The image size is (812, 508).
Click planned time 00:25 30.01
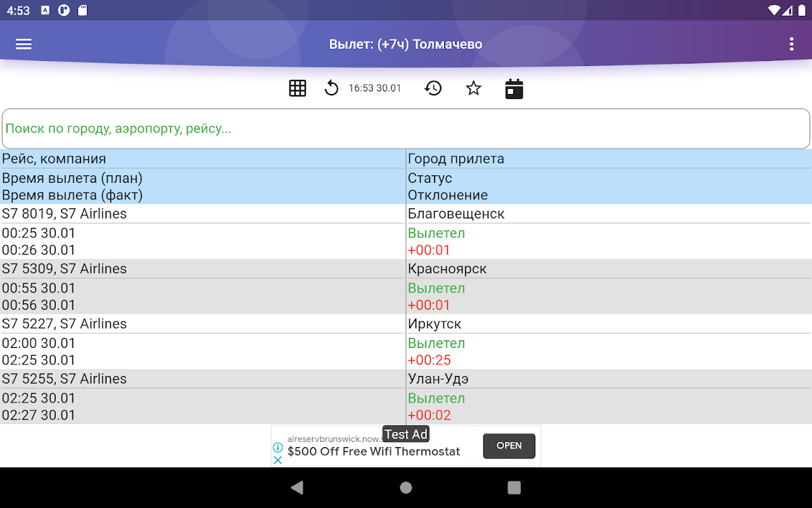pyautogui.click(x=39, y=233)
